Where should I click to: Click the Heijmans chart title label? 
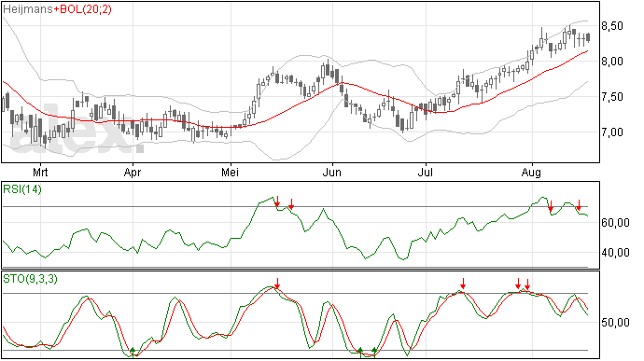[27, 9]
